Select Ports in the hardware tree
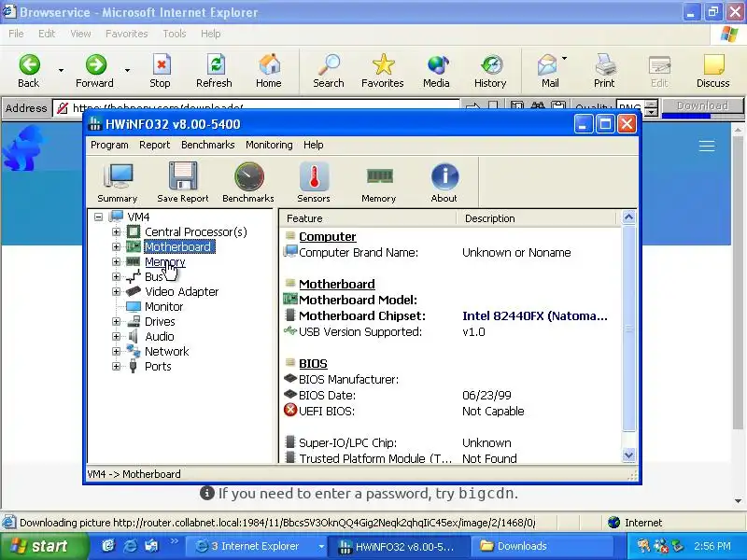This screenshot has width=747, height=560. click(158, 366)
